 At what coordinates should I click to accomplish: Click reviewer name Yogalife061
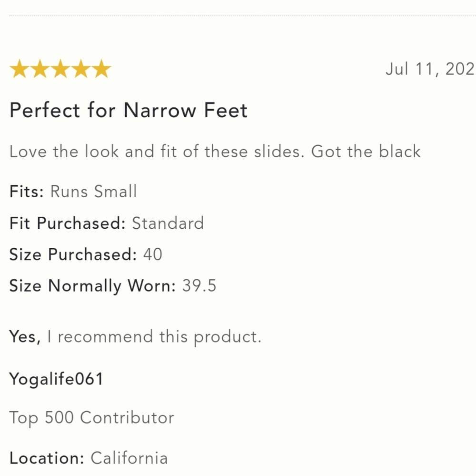click(x=57, y=379)
